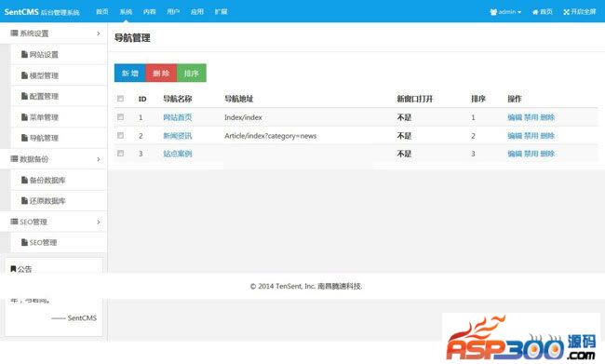Click the list icon beside 系统设置

tap(14, 34)
